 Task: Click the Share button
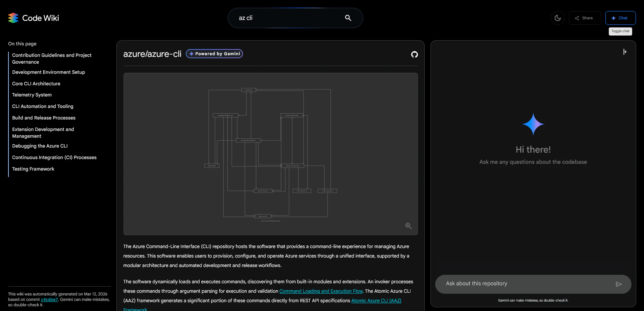pyautogui.click(x=585, y=18)
